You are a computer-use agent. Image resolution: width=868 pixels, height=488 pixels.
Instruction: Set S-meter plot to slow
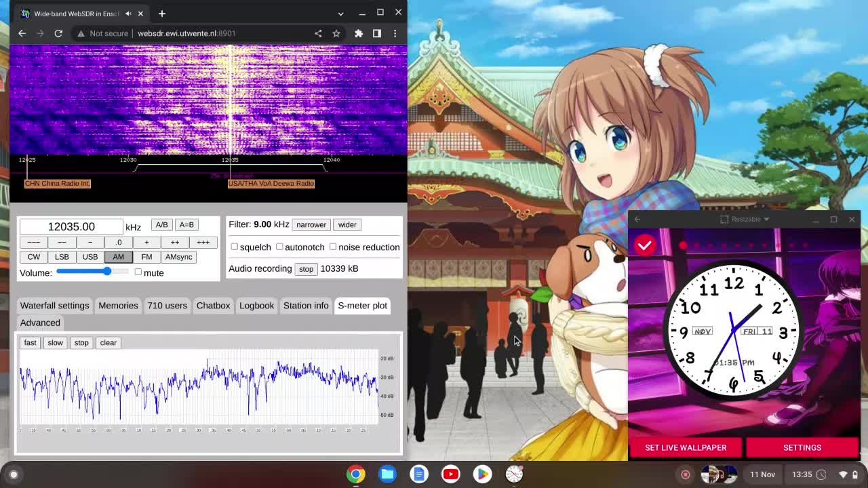(x=55, y=342)
